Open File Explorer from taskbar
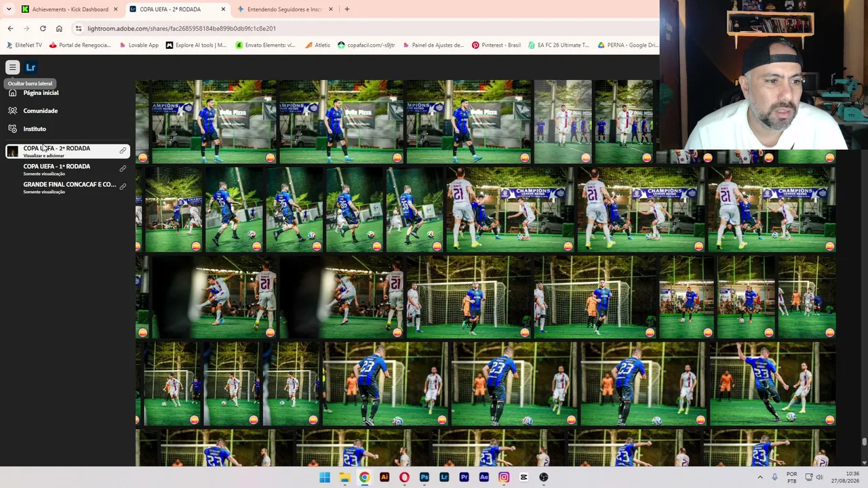 click(344, 477)
